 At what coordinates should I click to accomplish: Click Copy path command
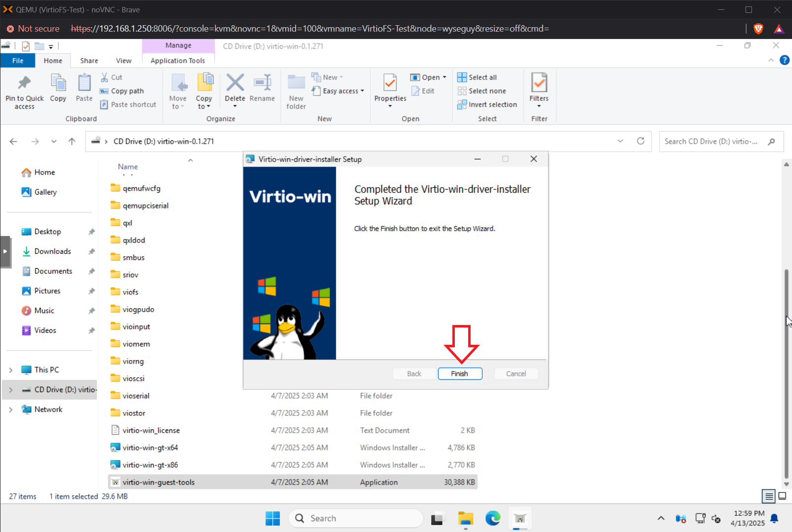[122, 91]
